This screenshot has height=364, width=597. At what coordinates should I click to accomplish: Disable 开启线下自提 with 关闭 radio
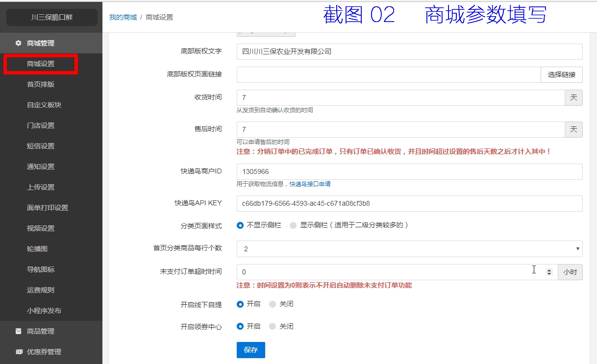(273, 304)
